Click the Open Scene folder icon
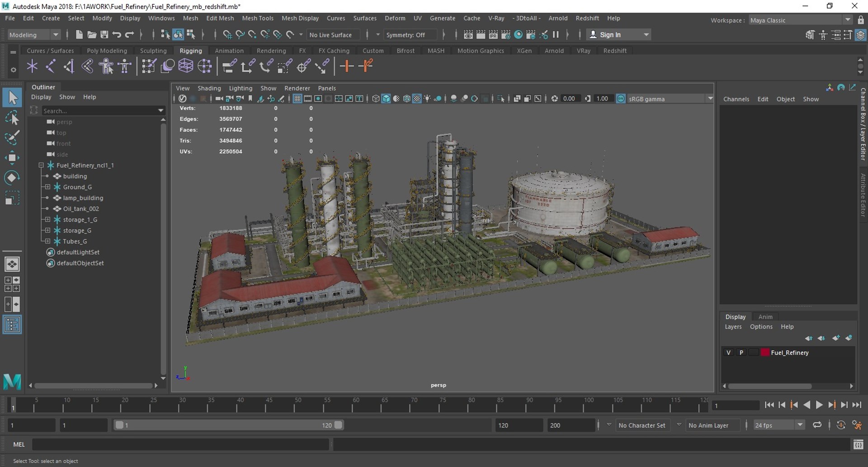 [x=92, y=35]
